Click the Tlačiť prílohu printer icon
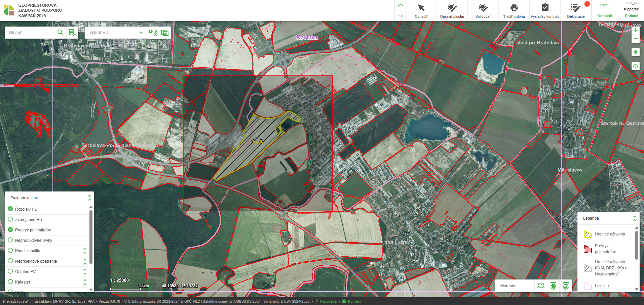 click(x=514, y=8)
